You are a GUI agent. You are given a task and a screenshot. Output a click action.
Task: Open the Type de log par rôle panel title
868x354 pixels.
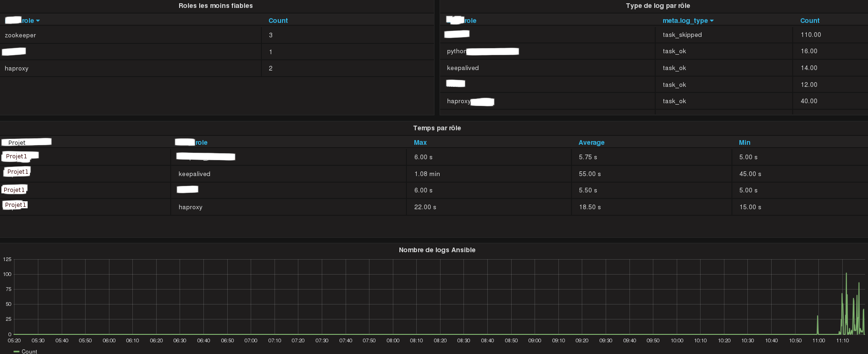click(x=658, y=6)
